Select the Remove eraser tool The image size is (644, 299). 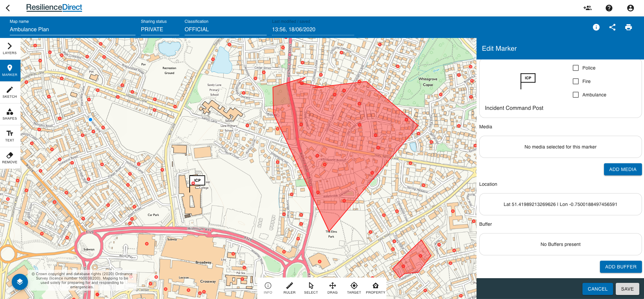10,158
